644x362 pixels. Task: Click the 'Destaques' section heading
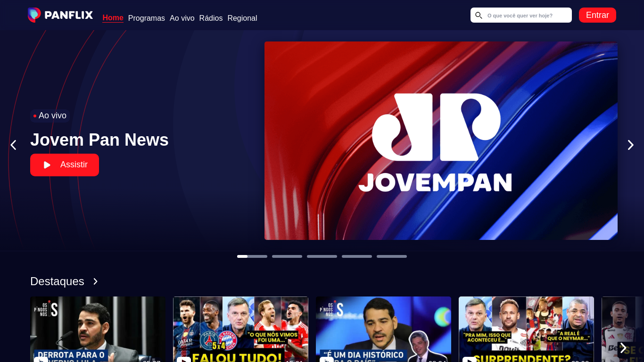tap(57, 281)
